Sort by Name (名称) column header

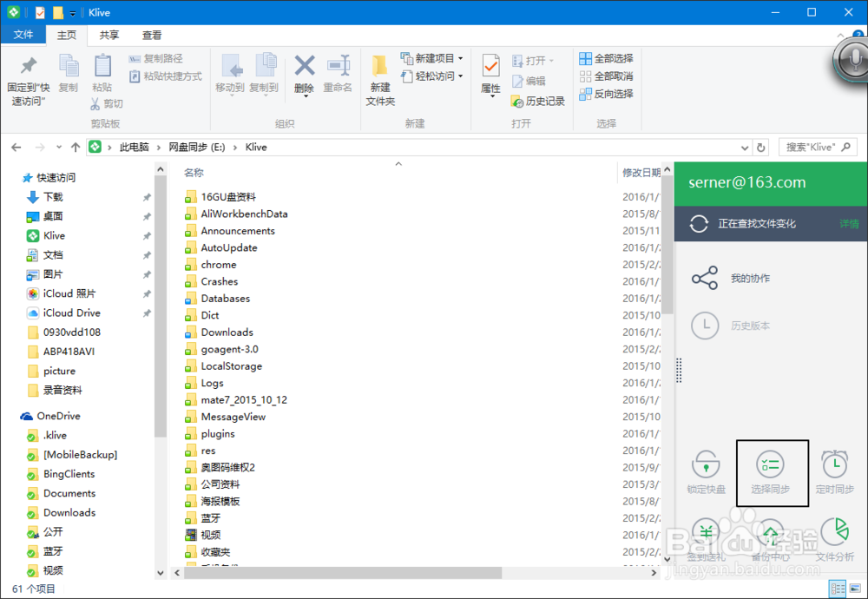point(194,173)
